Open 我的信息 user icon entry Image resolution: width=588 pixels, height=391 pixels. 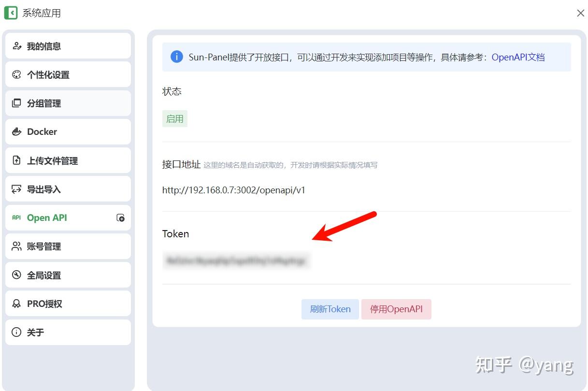click(17, 46)
